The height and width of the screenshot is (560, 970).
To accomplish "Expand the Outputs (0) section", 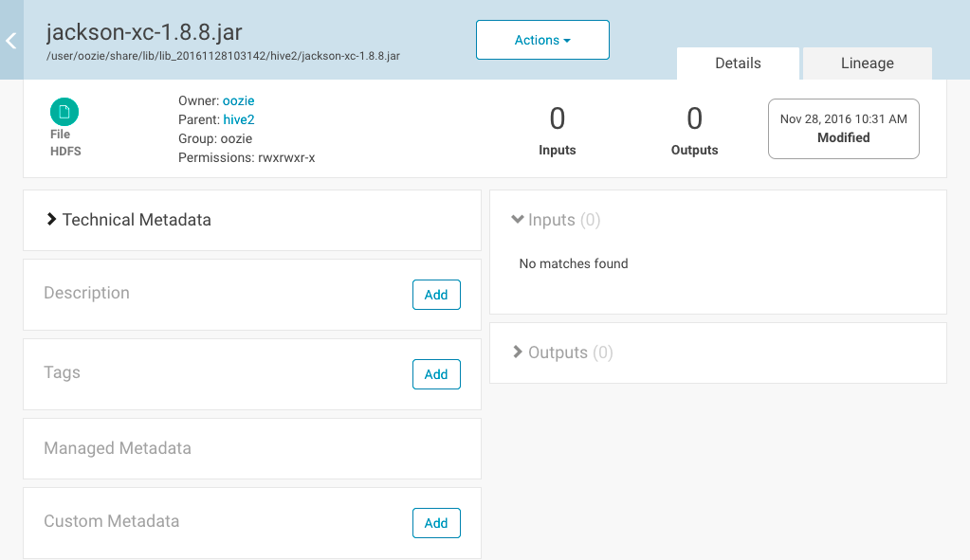I will pyautogui.click(x=563, y=352).
